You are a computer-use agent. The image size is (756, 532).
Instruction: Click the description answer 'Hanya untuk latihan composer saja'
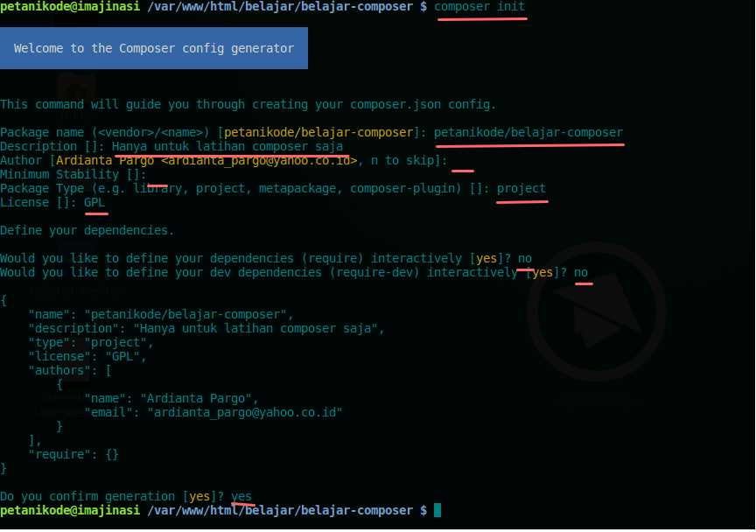227,147
